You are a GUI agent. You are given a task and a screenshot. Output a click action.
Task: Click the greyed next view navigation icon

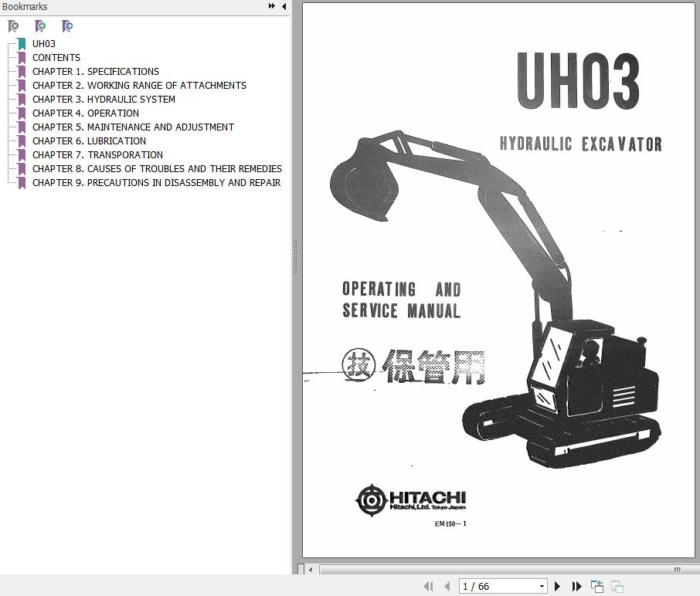point(617,586)
